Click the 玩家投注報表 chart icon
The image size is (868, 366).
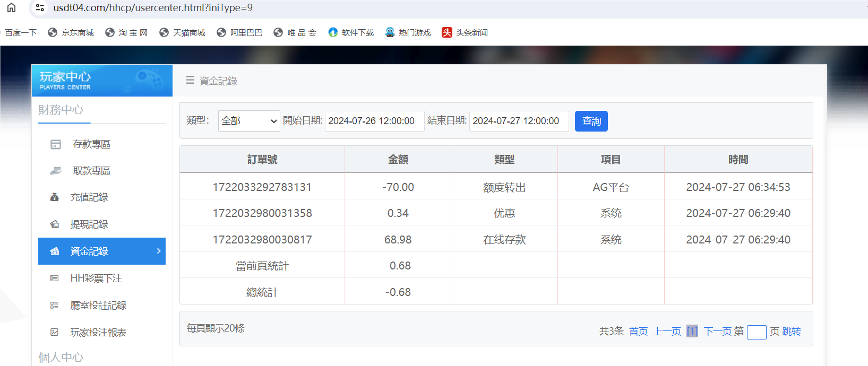click(54, 332)
